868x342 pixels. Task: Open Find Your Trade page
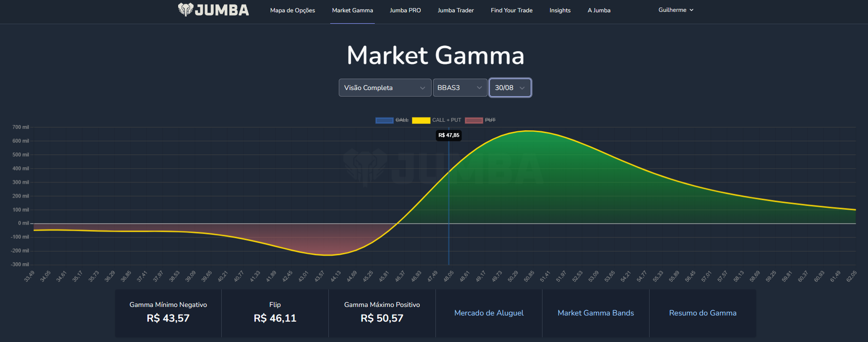(x=511, y=10)
